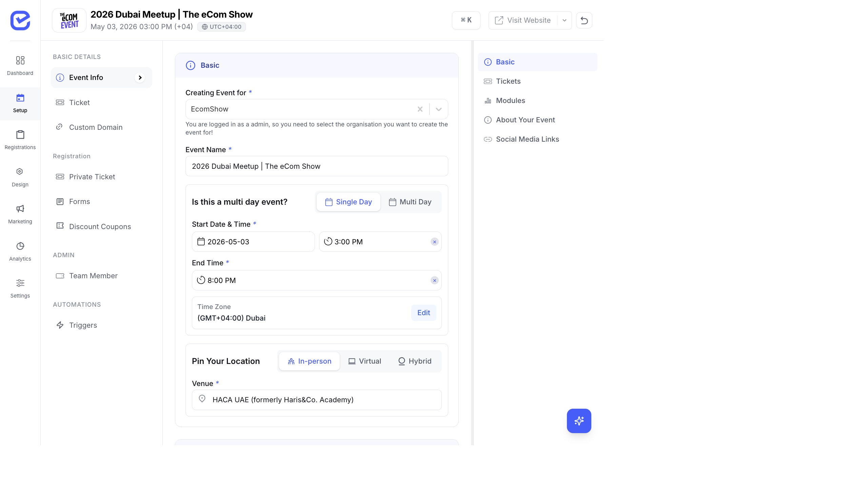Open Discount Coupons in Registration menu
The image size is (868, 488).
pos(100,226)
